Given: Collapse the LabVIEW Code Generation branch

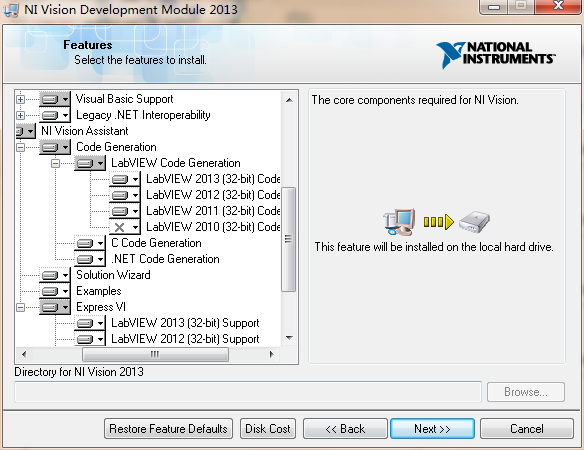Looking at the screenshot, I should pos(55,164).
